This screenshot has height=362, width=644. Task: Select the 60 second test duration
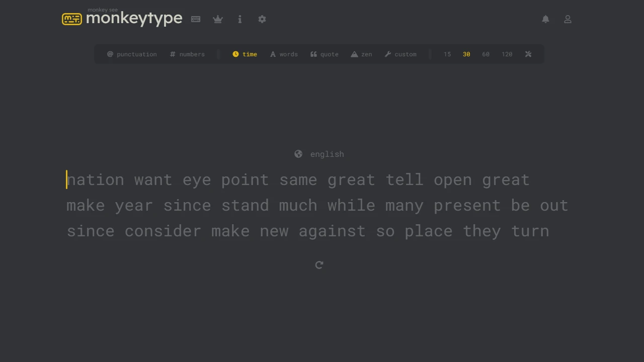(x=486, y=54)
